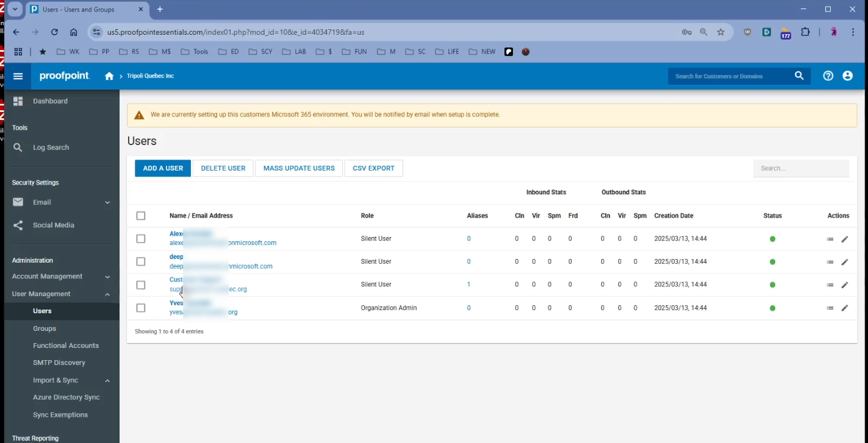Click the Dashboard grid icon in sidebar
This screenshot has width=868, height=443.
(x=18, y=101)
